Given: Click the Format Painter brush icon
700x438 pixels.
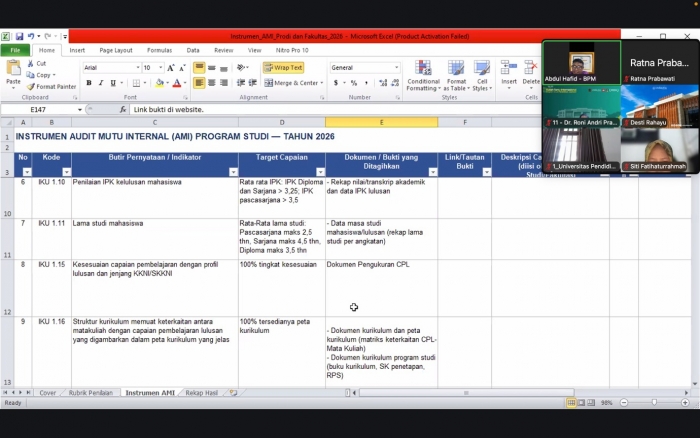Looking at the screenshot, I should tap(30, 87).
